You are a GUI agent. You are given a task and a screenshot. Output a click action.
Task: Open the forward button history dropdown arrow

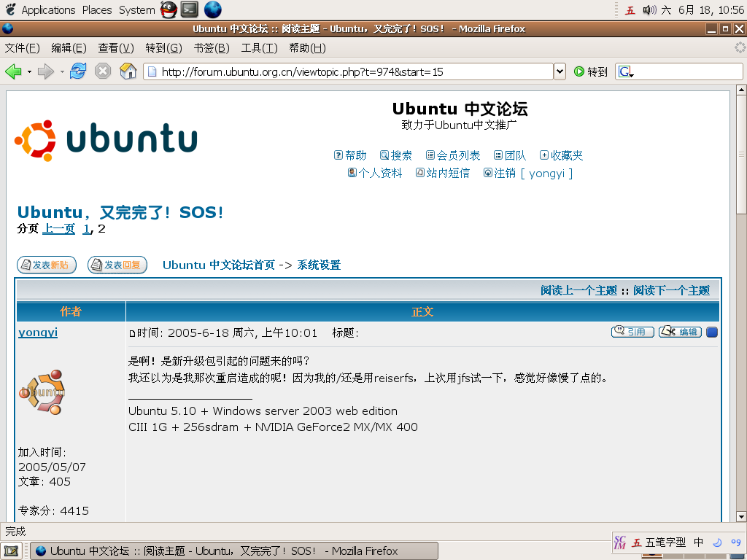(62, 72)
